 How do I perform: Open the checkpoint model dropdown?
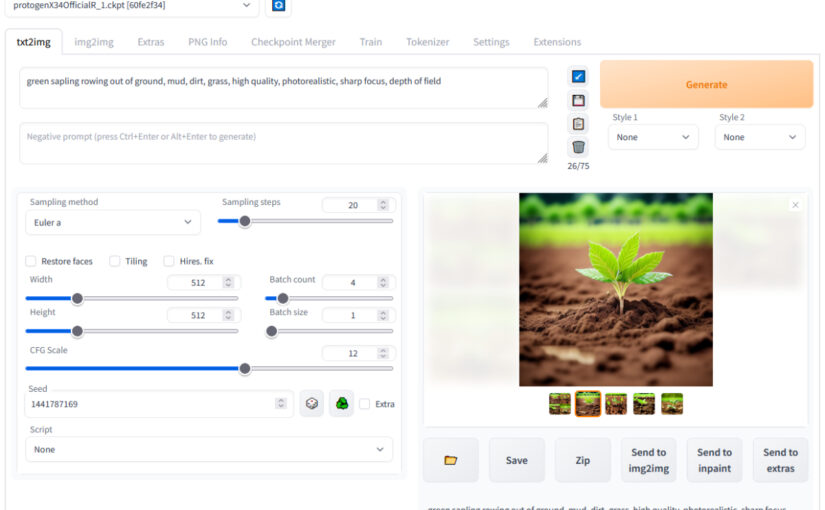tap(132, 6)
